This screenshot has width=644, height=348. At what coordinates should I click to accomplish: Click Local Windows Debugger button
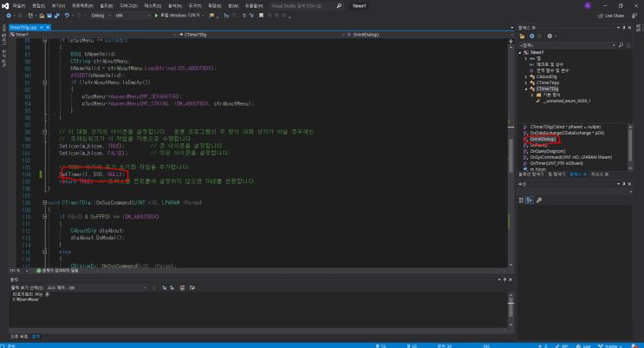coord(179,16)
